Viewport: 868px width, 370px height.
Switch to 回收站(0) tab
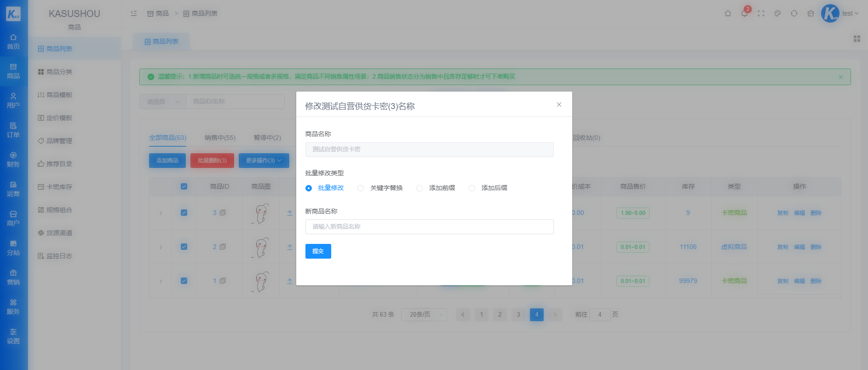point(586,138)
